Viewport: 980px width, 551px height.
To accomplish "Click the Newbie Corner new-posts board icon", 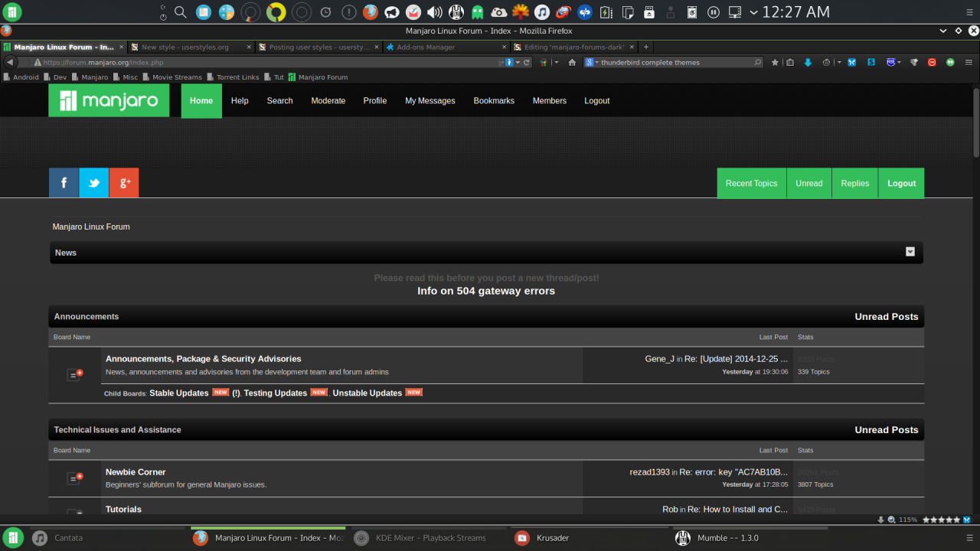I will click(74, 478).
